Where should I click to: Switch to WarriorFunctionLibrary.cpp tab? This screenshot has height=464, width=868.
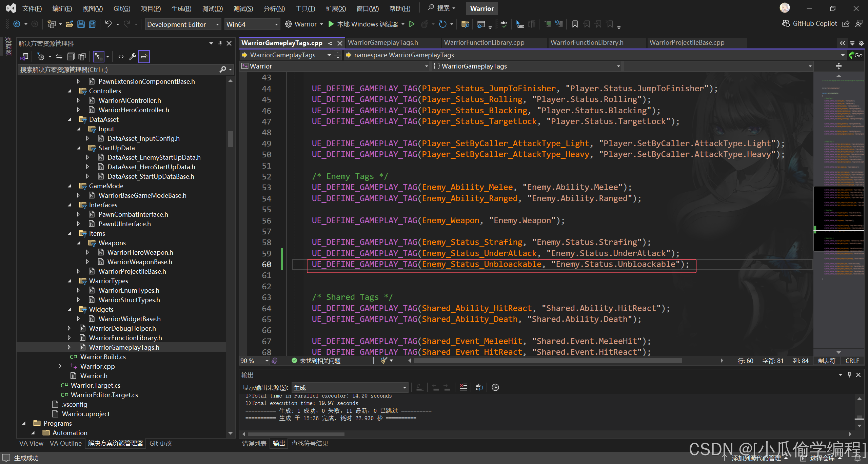484,43
